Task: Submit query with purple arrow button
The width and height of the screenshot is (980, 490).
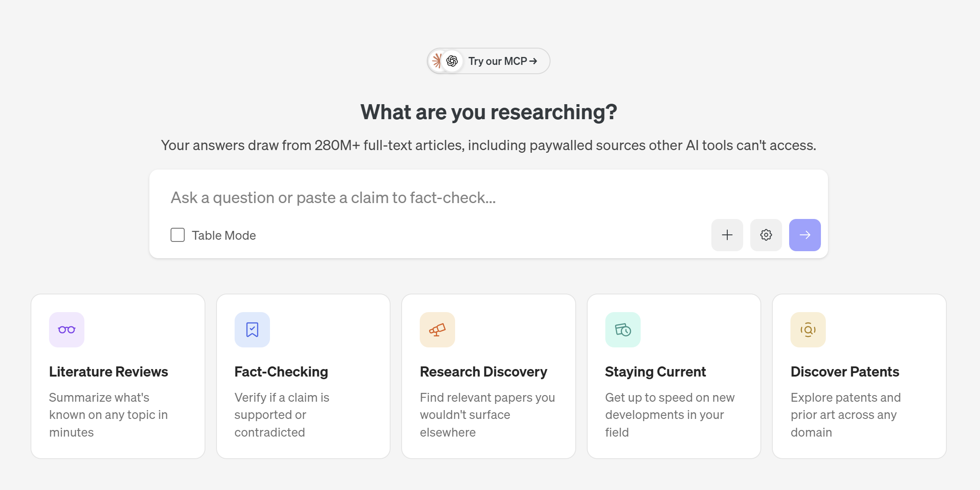Action: (x=805, y=235)
